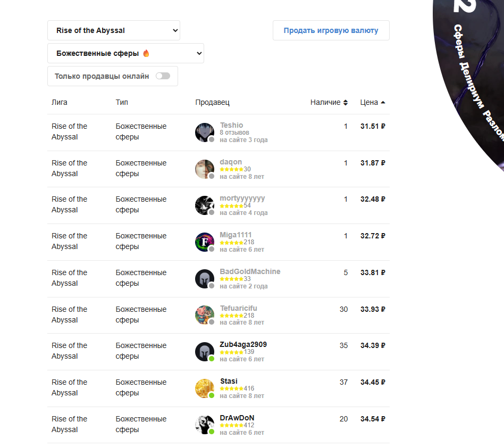504x447 pixels.
Task: Click the 31.51 ₽ price offer
Action: coord(373,126)
